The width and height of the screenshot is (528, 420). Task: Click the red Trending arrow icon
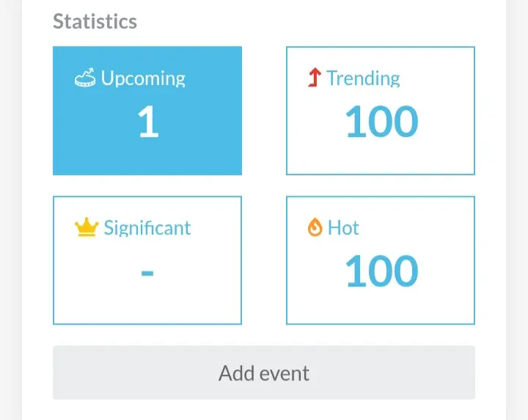pyautogui.click(x=315, y=78)
